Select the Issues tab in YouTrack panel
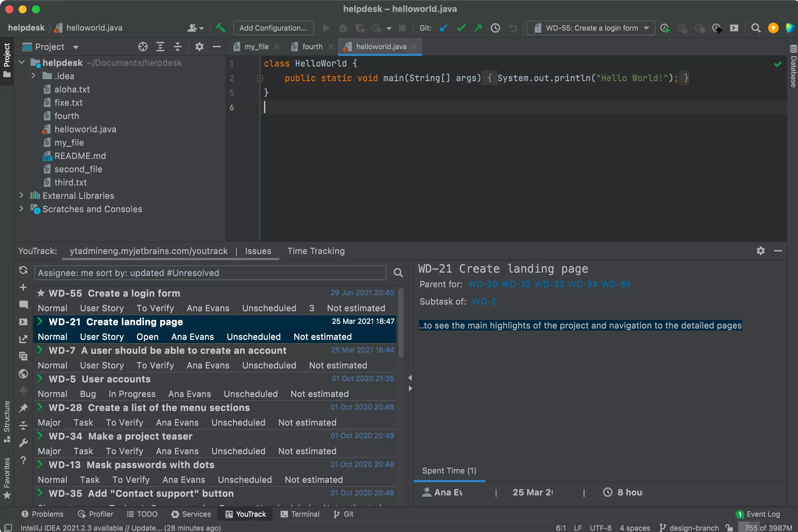This screenshot has height=532, width=798. pyautogui.click(x=258, y=251)
